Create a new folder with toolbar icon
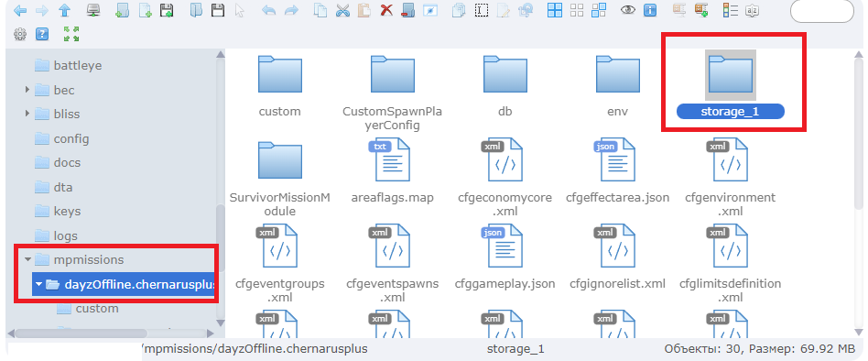 (123, 10)
